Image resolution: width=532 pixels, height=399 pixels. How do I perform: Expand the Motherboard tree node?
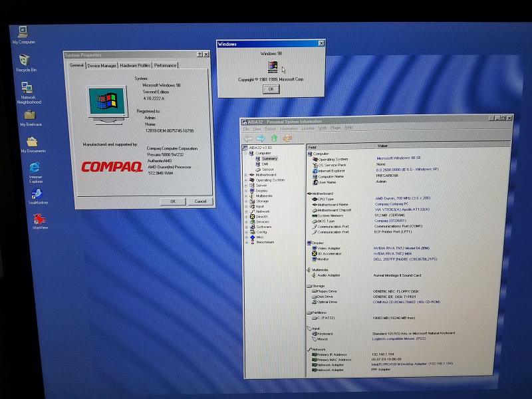(x=245, y=175)
